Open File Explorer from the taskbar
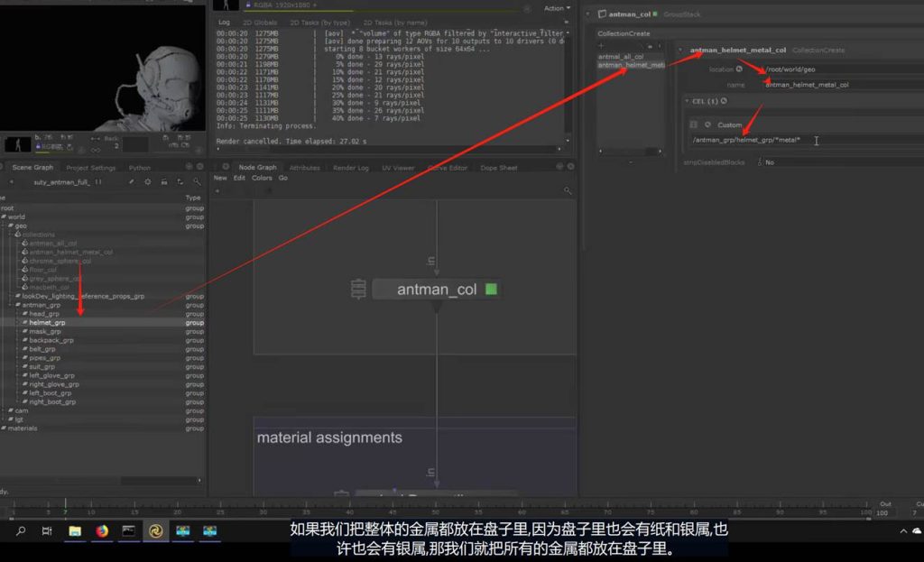The image size is (924, 562). coord(75,531)
